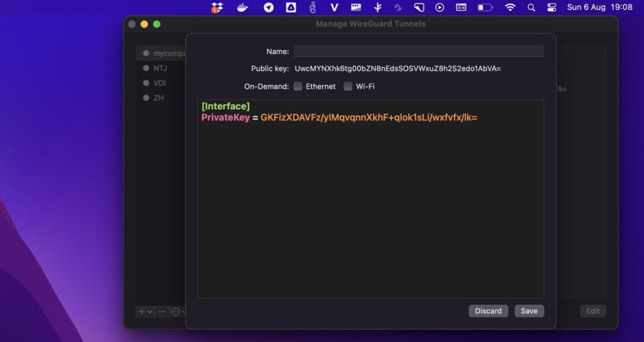Open the date and time clock
The height and width of the screenshot is (342, 644).
click(599, 8)
